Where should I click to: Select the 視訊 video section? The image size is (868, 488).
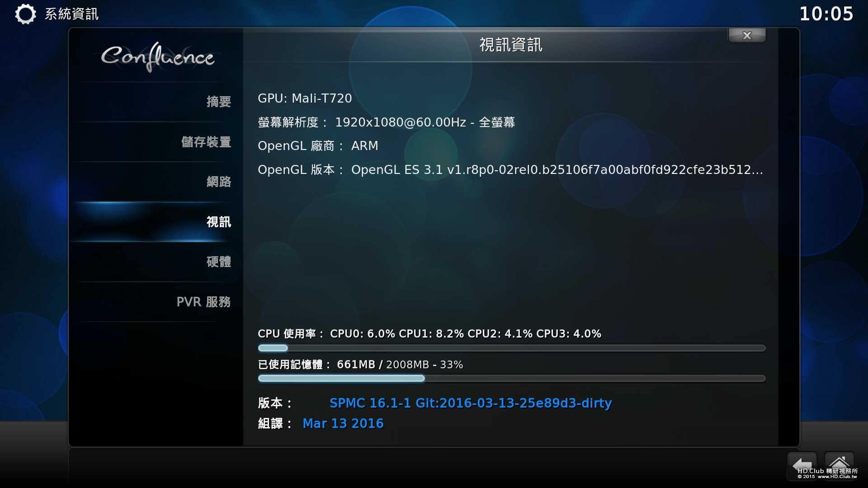(x=218, y=222)
